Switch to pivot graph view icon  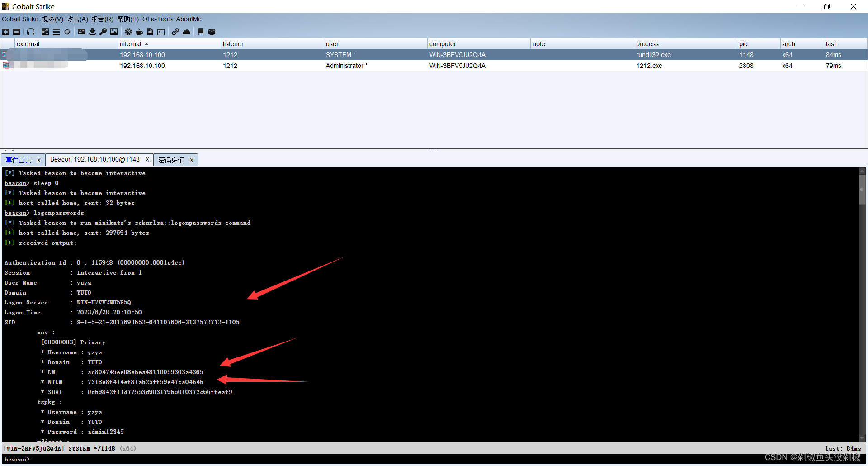coord(45,32)
